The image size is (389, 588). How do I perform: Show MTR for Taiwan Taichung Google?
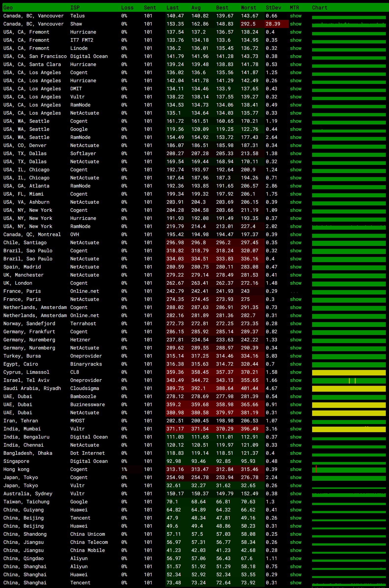pos(295,502)
